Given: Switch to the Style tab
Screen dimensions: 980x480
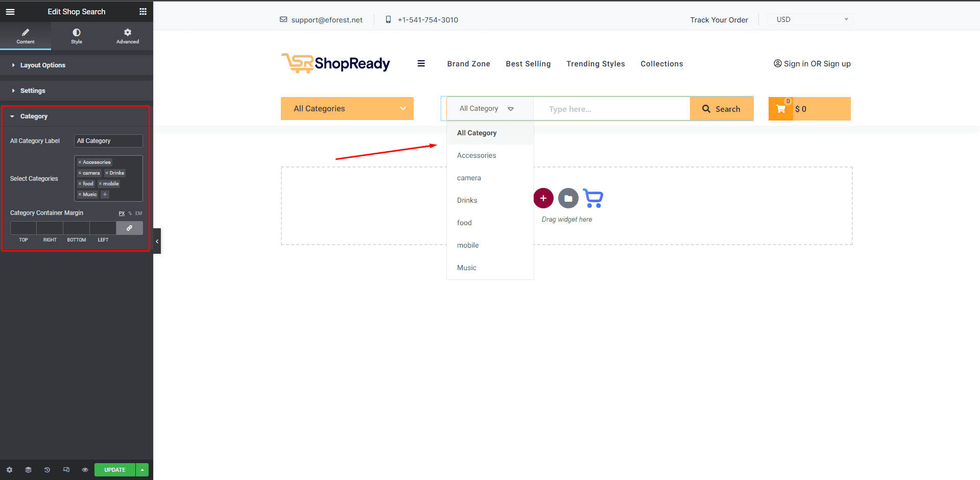Looking at the screenshot, I should click(x=77, y=36).
